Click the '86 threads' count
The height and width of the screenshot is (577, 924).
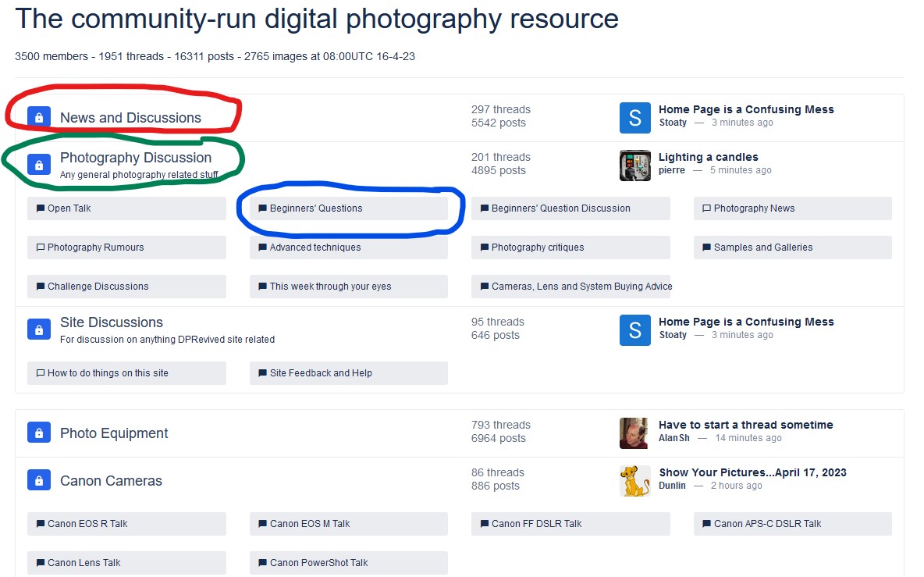point(498,472)
